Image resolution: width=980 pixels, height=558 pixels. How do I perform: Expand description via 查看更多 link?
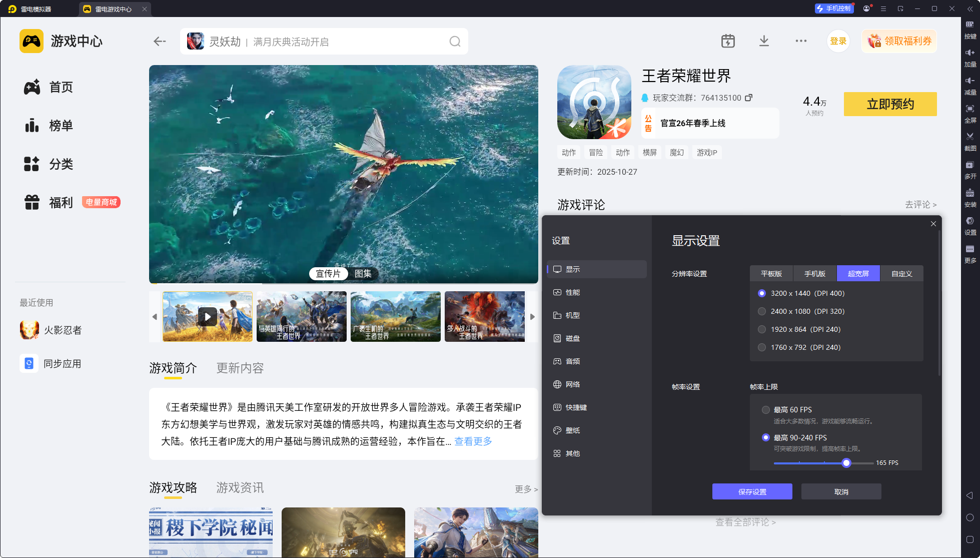[x=473, y=441]
